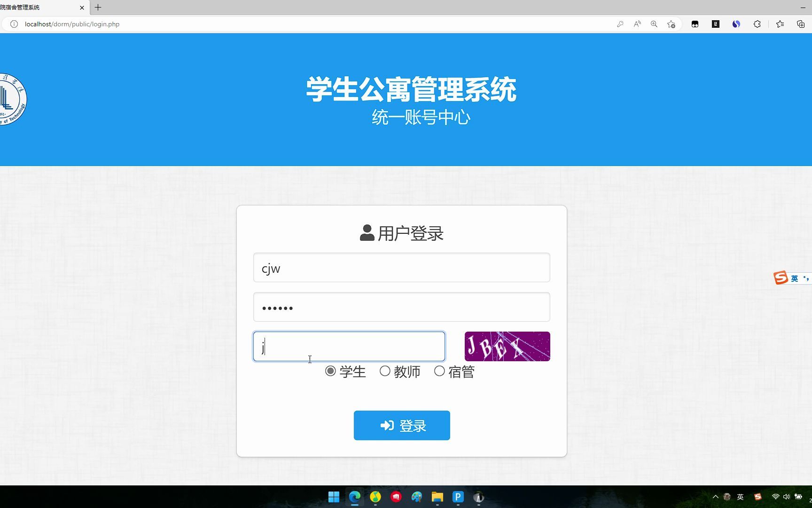Click the 统一账号中心 subtitle

(x=421, y=117)
